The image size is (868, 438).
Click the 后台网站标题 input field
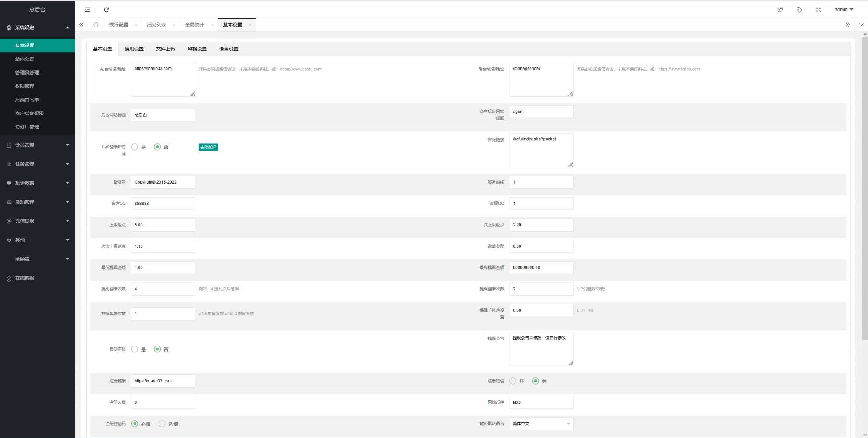tap(163, 115)
